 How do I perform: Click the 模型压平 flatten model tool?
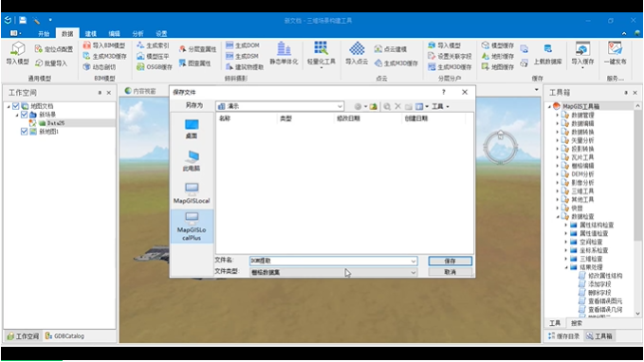coord(154,56)
